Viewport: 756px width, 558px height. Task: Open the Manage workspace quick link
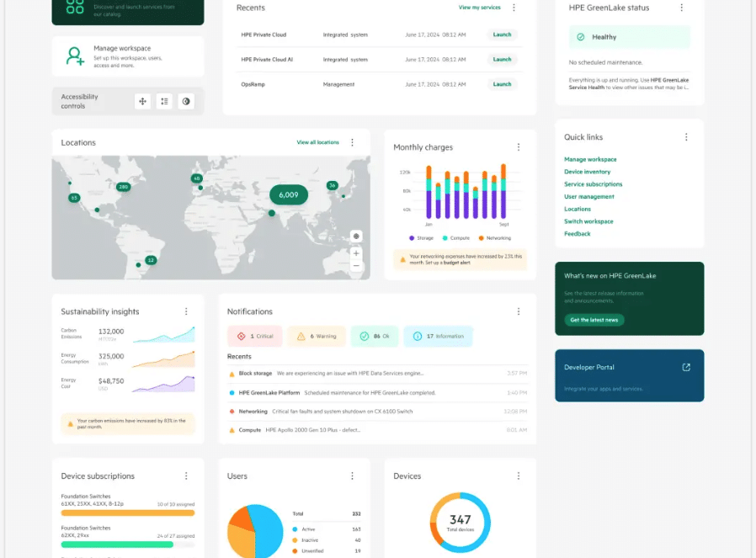(x=590, y=160)
